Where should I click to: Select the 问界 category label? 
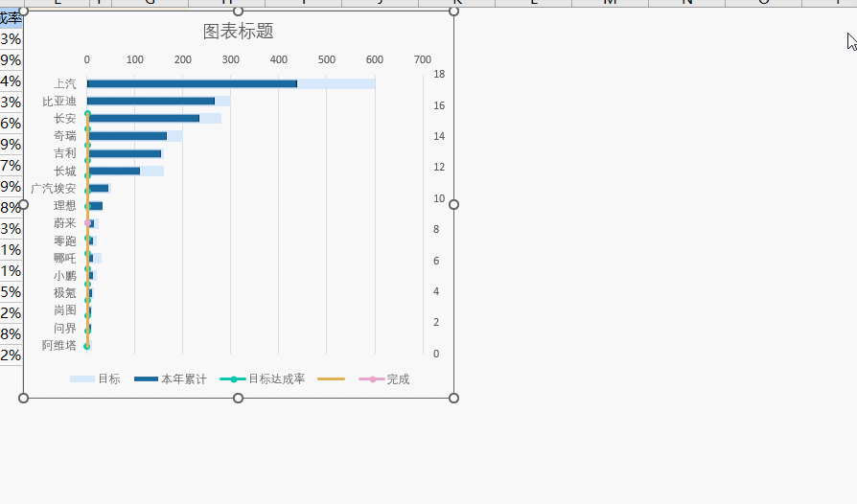(x=64, y=328)
